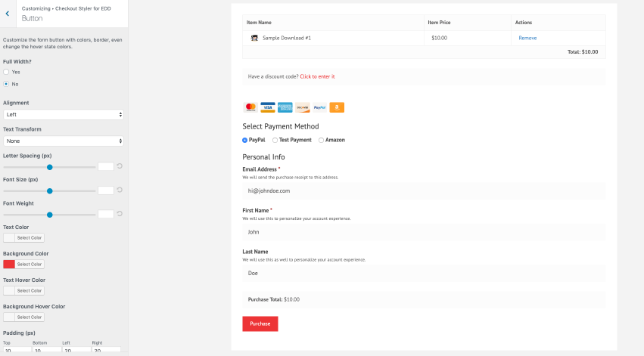Select No for Full Width
Screen dimensions: 644x356
point(6,84)
